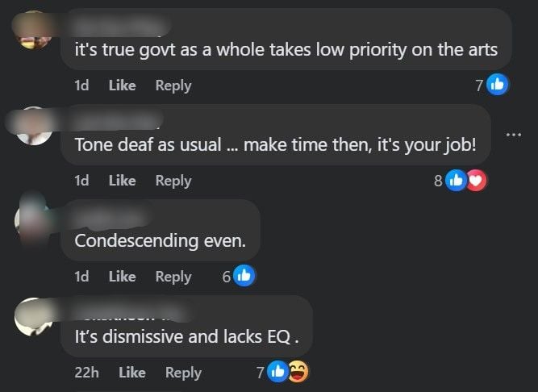The image size is (538, 392).
Task: Click the heart reaction icon on the Tone deaf comment
Action: [476, 180]
